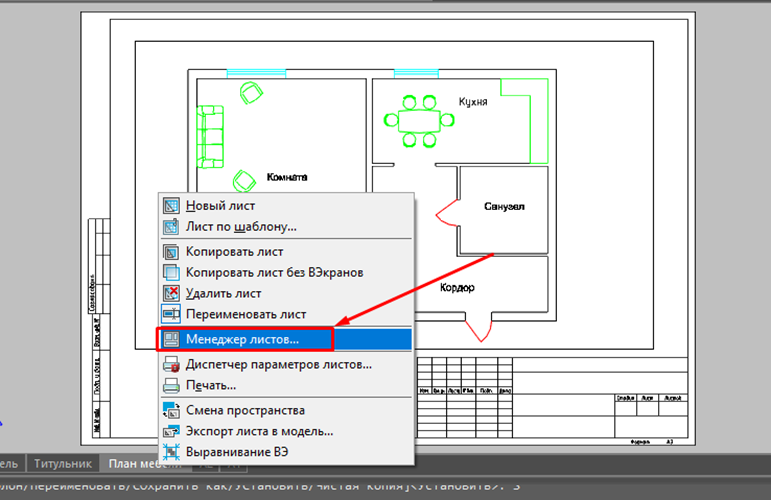Click the Комната room label

(287, 177)
